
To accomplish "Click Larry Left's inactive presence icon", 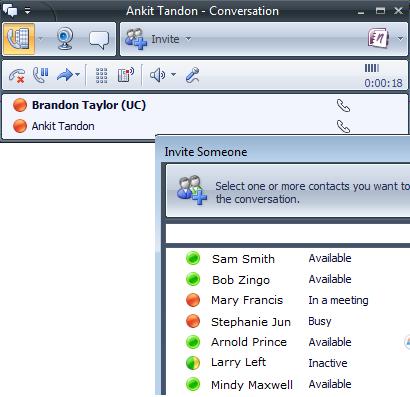I will tap(193, 363).
